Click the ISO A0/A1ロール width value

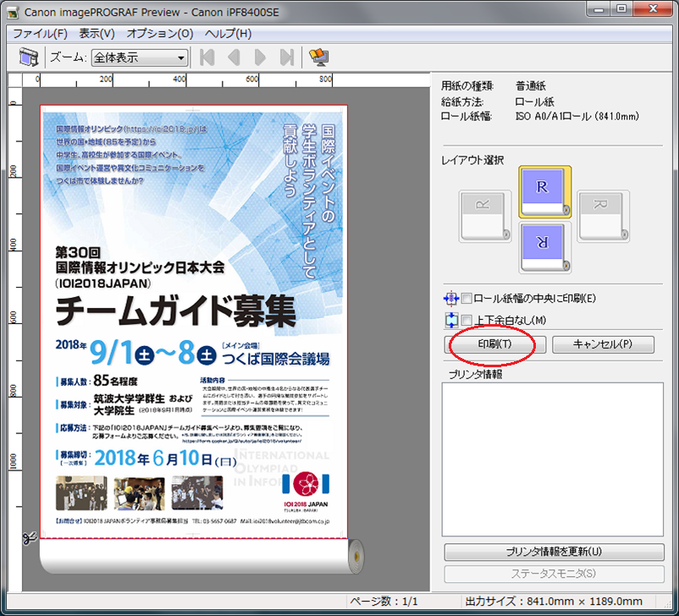577,116
